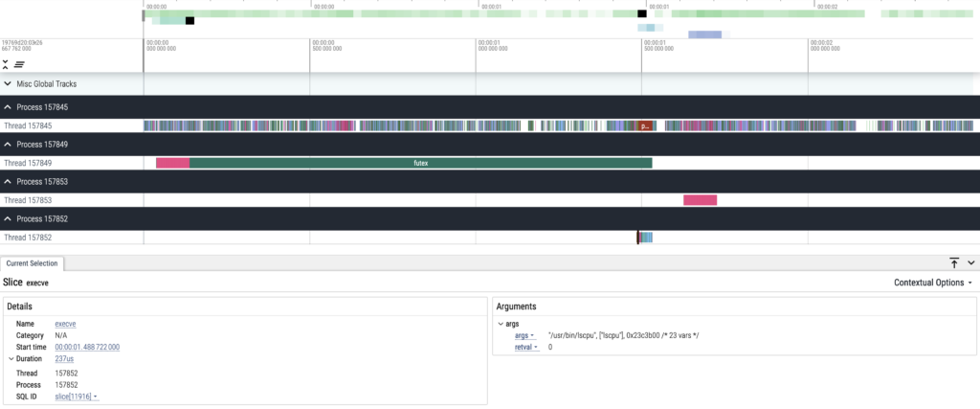
Task: Open the Contextual Options dropdown
Action: click(933, 283)
